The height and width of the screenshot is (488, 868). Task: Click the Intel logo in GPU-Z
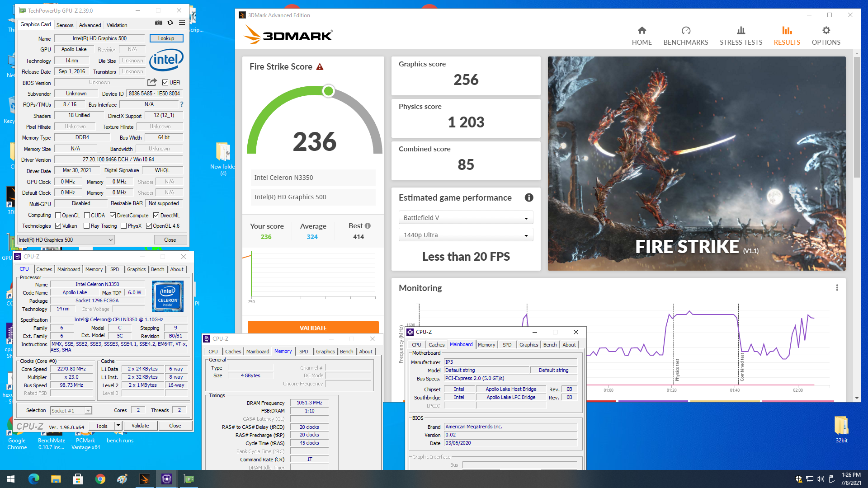click(166, 60)
